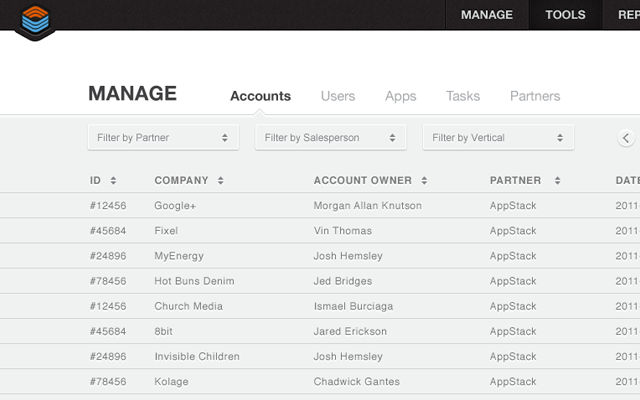Click account owner Ismael Burciaga
This screenshot has width=640, height=400.
pos(353,307)
